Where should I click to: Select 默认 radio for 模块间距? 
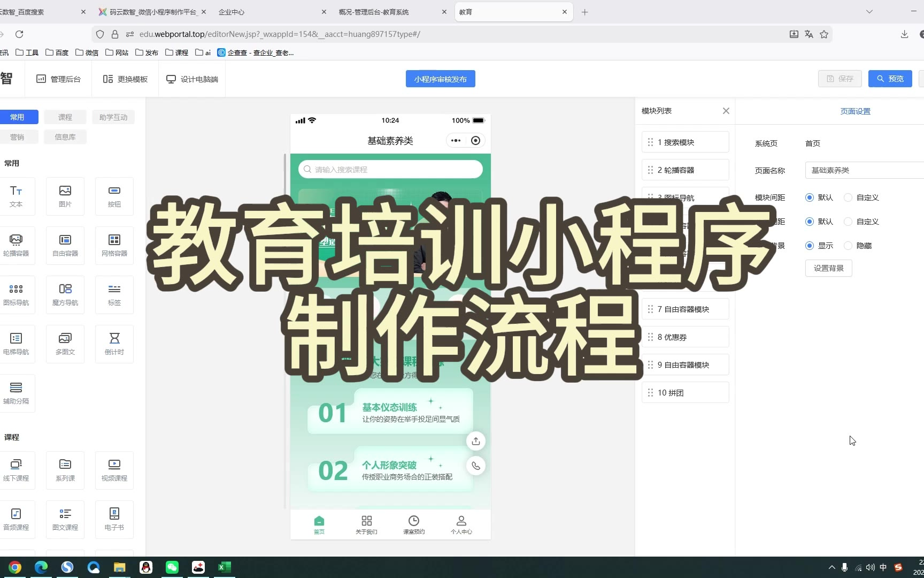810,197
